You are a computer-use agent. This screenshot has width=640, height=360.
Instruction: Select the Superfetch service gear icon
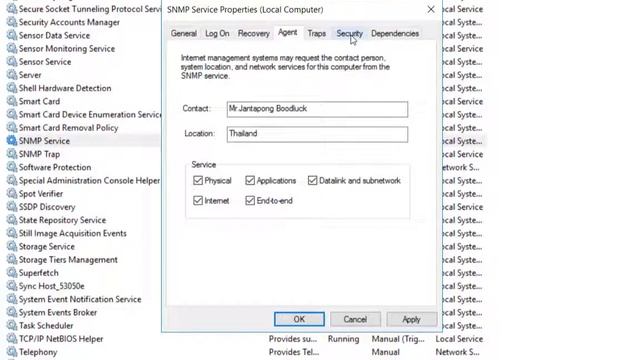tap(12, 273)
